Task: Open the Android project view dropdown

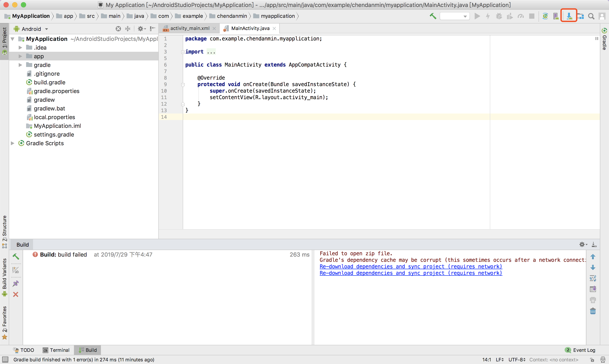Action: coord(31,29)
